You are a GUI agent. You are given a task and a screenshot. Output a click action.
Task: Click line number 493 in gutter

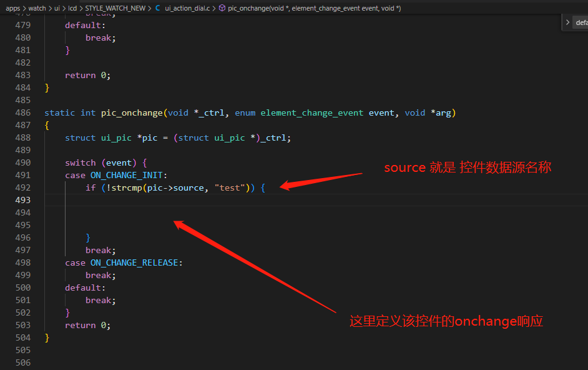point(23,200)
